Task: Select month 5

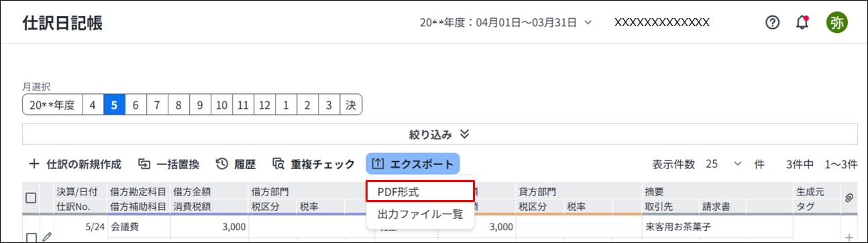Action: coord(114,105)
